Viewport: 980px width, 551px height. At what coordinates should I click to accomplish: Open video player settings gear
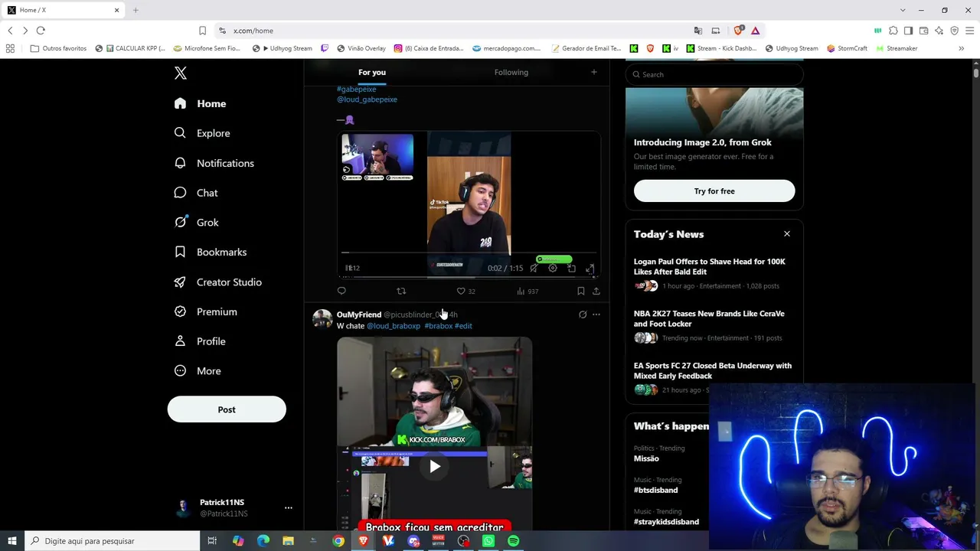[x=553, y=268]
